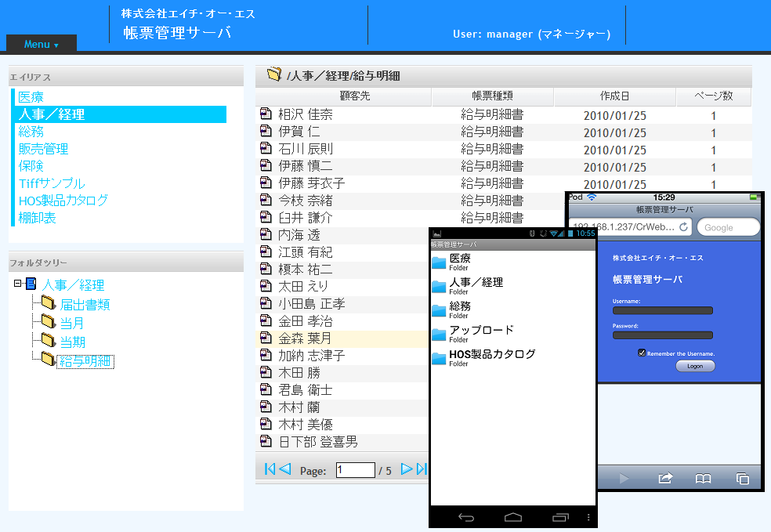Screen dimensions: 771x532
Task: Click the 届出書類 folder icon
Action: (49, 302)
